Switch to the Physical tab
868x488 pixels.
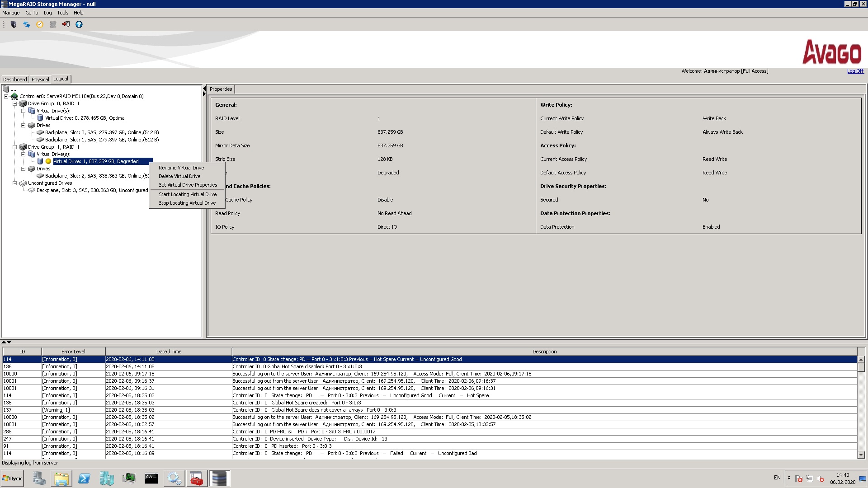(x=40, y=80)
